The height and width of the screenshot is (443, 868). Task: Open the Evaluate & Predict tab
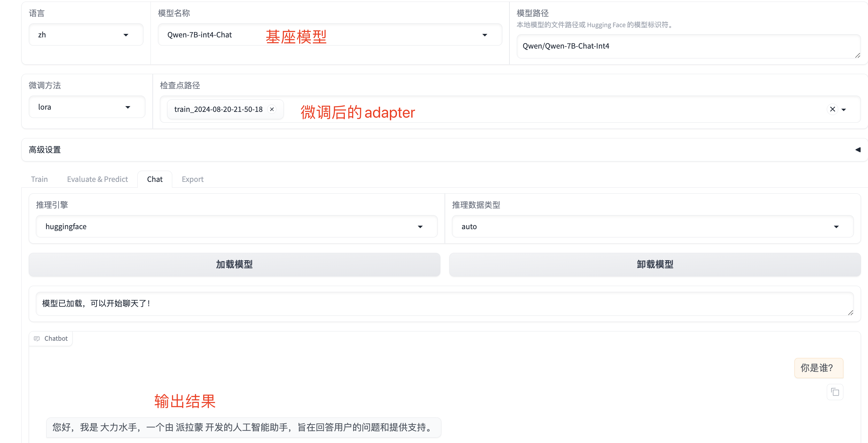(97, 179)
